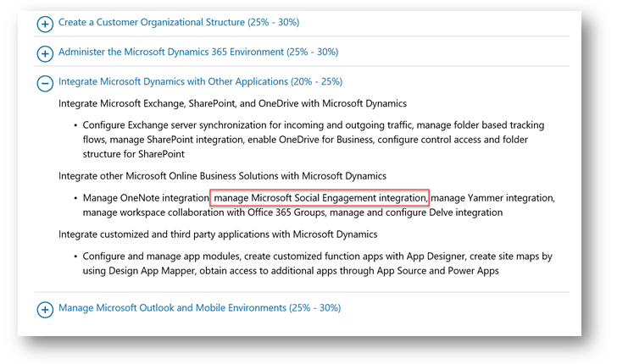The image size is (617, 364).
Task: Click the plus icon beside Manage Microsoft Outlook
Action: click(x=45, y=310)
